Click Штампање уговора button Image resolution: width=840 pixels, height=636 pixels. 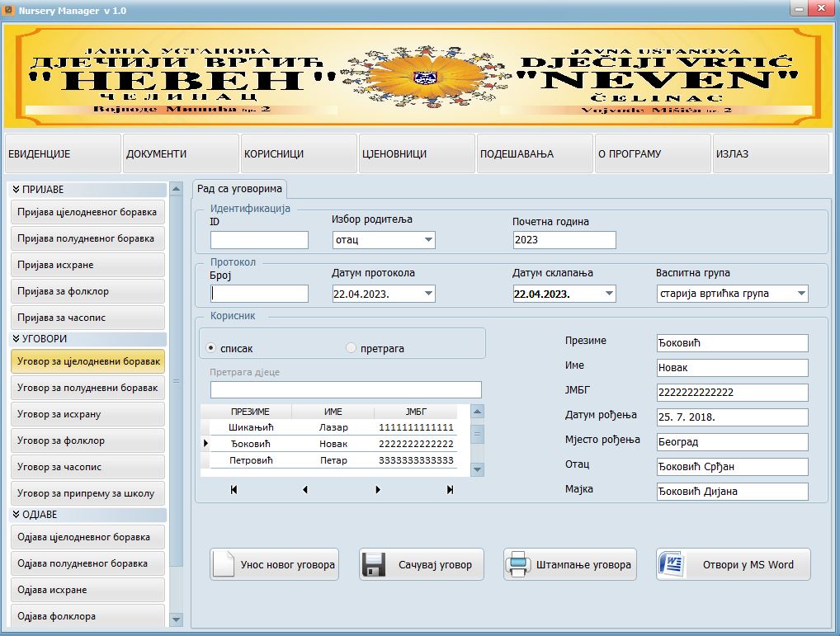pyautogui.click(x=570, y=564)
